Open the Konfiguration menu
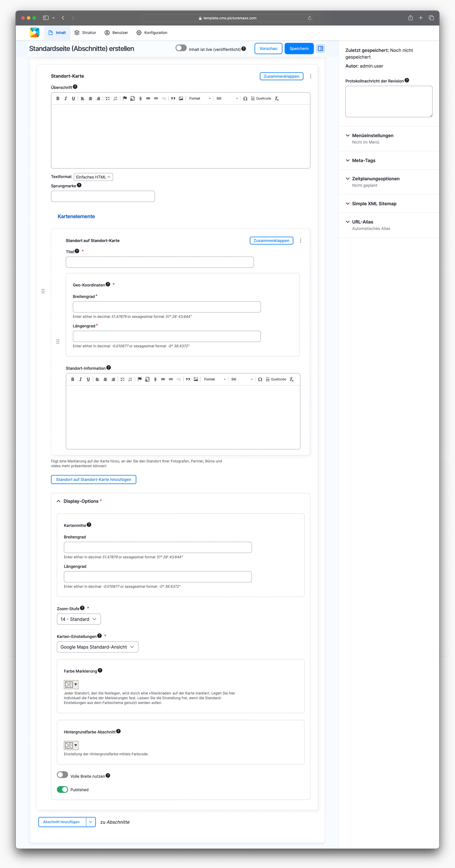The image size is (455, 868). (152, 33)
